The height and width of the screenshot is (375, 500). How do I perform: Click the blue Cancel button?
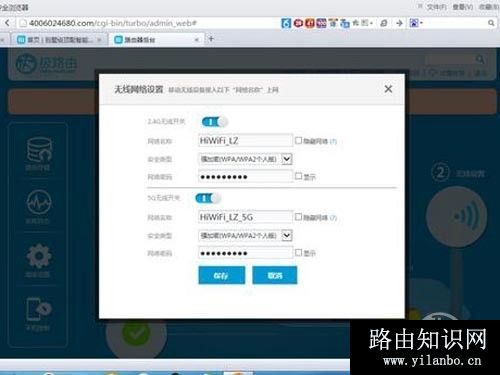[275, 275]
